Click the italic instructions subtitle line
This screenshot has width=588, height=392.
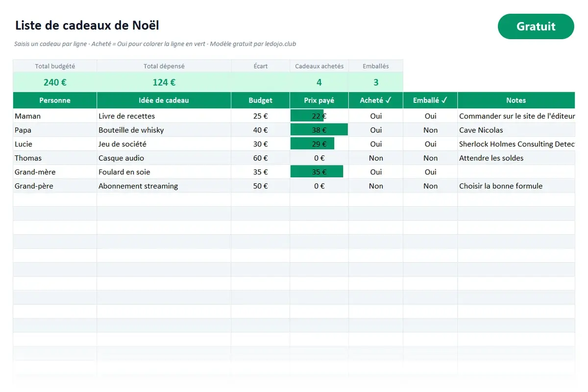155,44
